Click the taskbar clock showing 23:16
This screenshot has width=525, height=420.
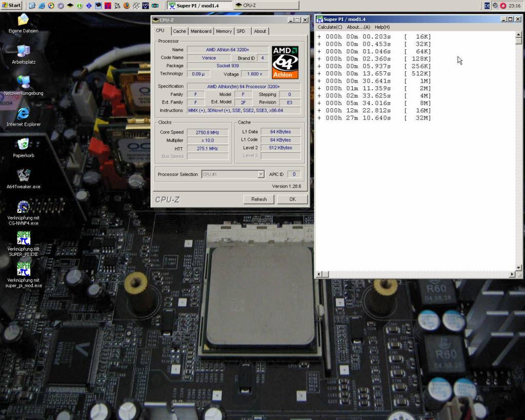tap(515, 5)
